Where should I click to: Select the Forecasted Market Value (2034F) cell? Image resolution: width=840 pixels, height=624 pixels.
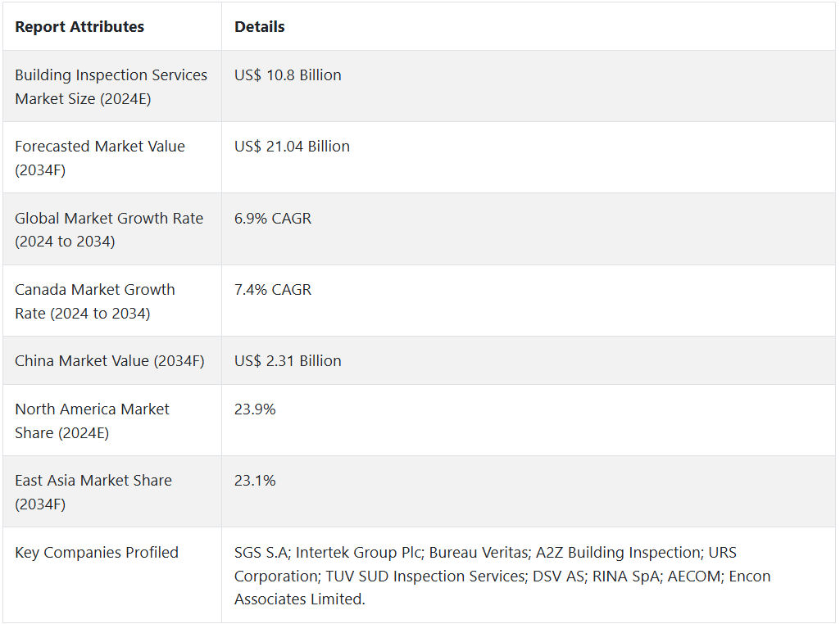100,158
